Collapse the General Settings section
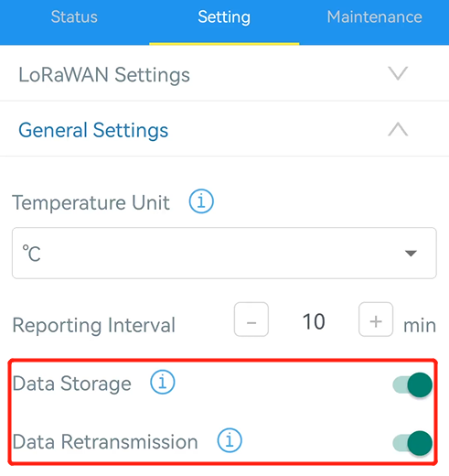The width and height of the screenshot is (449, 476). [x=224, y=129]
